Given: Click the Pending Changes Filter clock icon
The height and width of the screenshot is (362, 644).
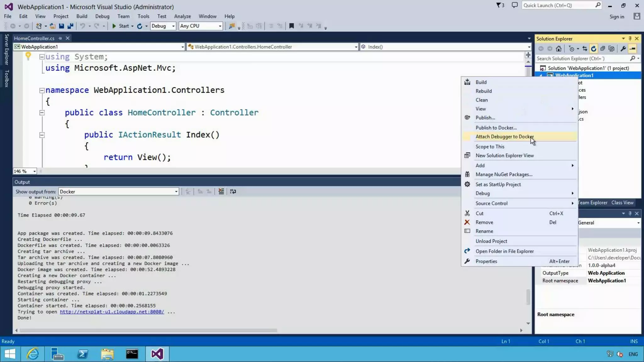Looking at the screenshot, I should click(x=571, y=49).
